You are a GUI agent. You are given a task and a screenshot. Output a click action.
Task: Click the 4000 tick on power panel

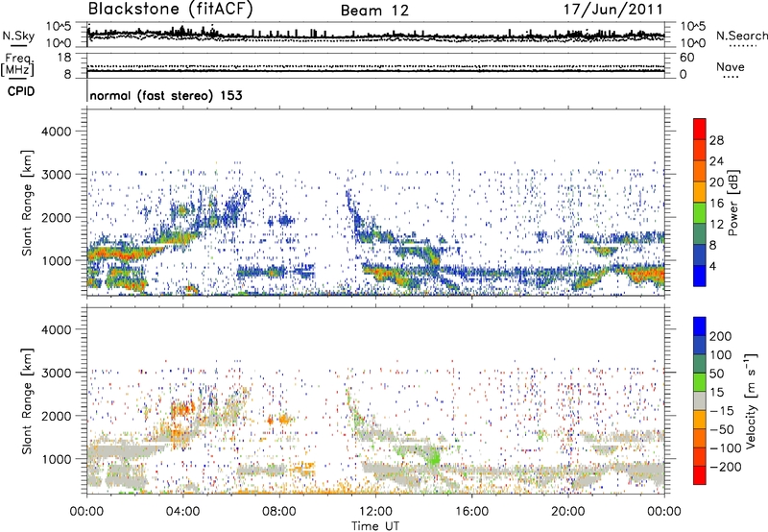click(x=56, y=132)
